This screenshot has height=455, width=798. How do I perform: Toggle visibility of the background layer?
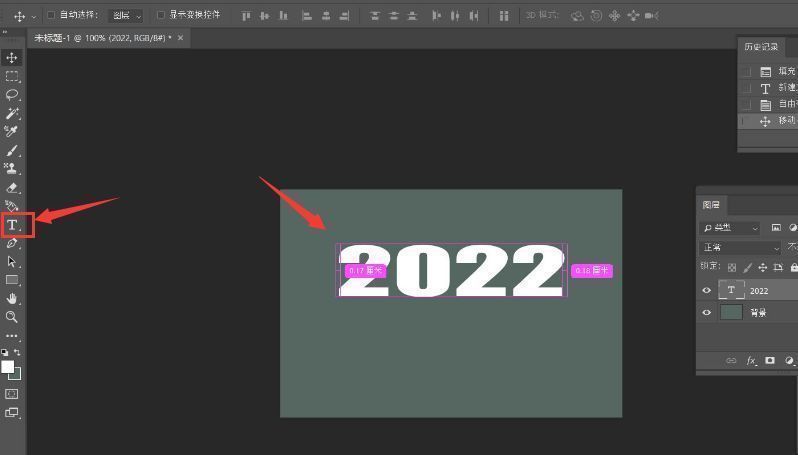point(707,312)
